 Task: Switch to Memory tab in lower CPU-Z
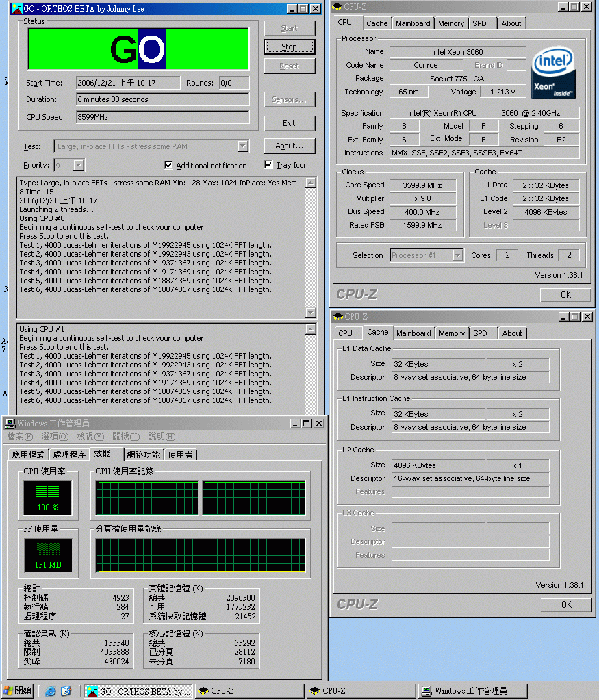click(x=452, y=333)
